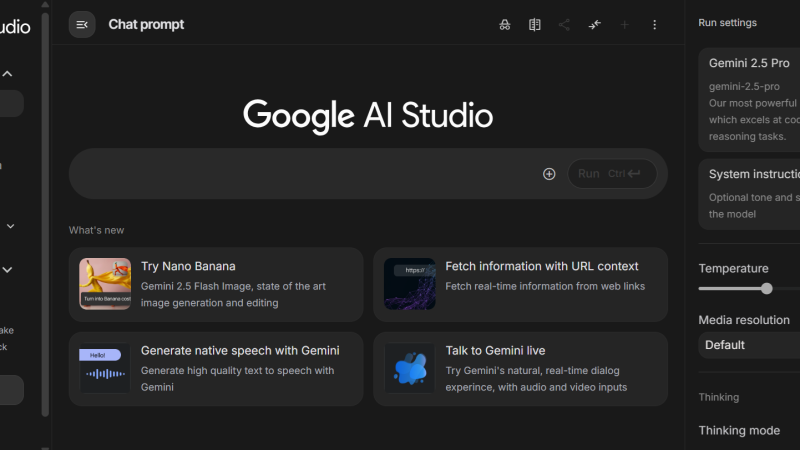Click the Temperature label
This screenshot has height=450, width=800.
[x=733, y=268]
